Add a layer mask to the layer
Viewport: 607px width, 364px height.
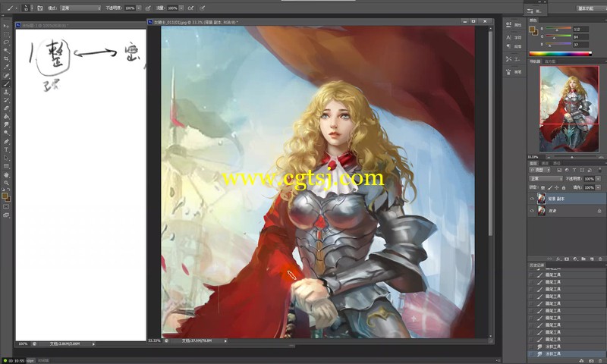click(x=567, y=259)
